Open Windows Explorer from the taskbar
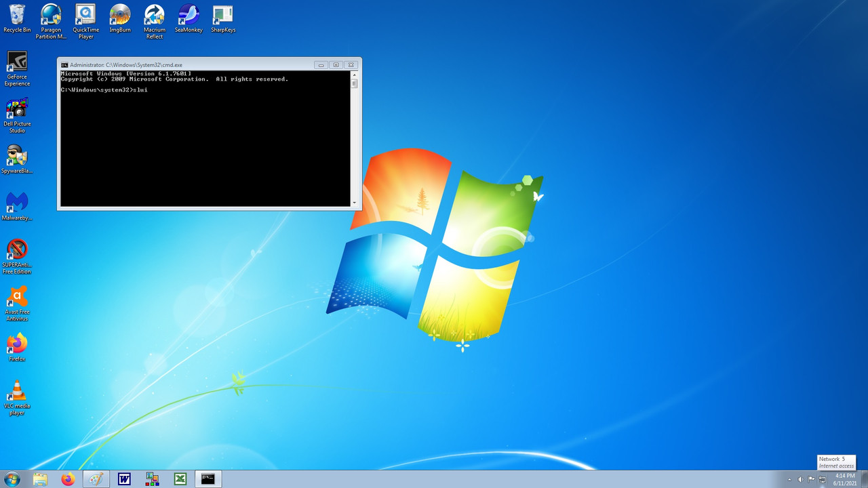 tap(40, 479)
